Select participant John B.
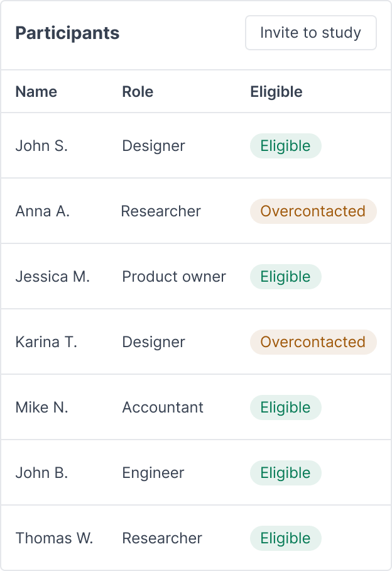The height and width of the screenshot is (571, 392). tap(41, 473)
